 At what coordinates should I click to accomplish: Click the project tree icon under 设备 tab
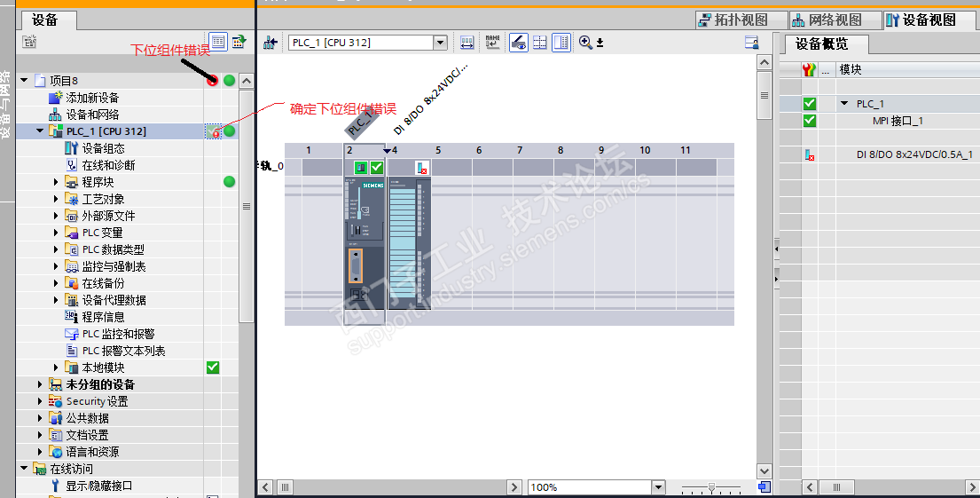coord(29,42)
